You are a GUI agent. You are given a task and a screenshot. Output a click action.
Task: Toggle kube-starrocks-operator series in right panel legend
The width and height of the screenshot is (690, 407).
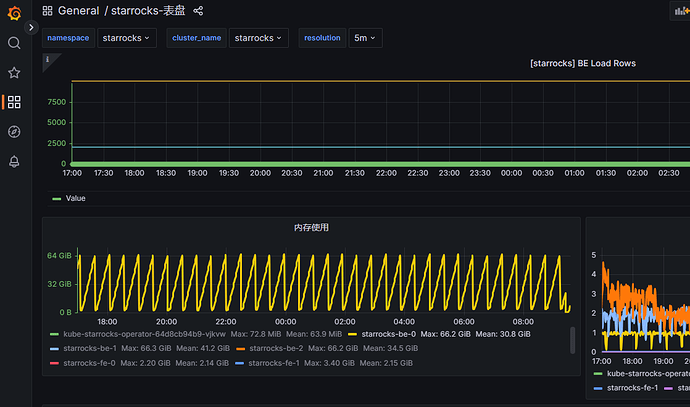coord(648,374)
